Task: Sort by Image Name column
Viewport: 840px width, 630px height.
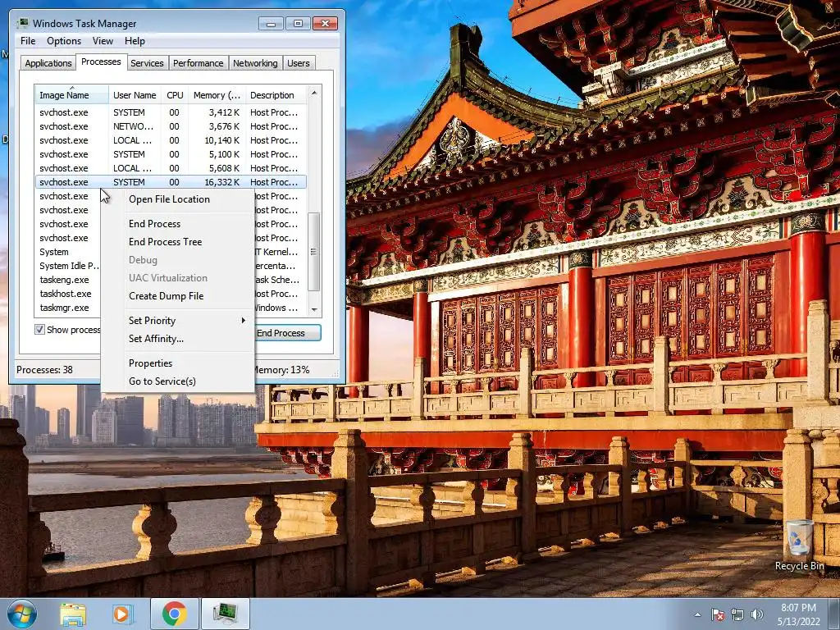Action: tap(72, 95)
